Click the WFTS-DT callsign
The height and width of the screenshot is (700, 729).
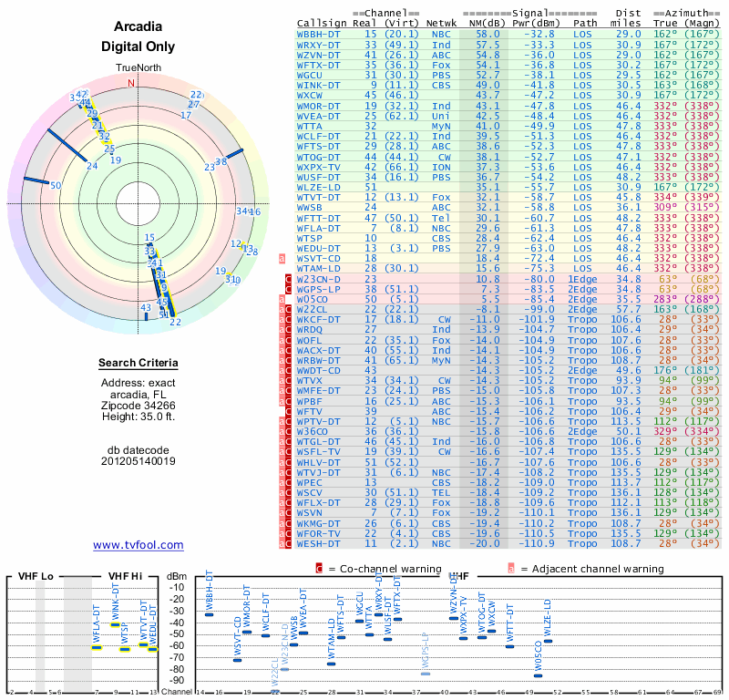318,147
